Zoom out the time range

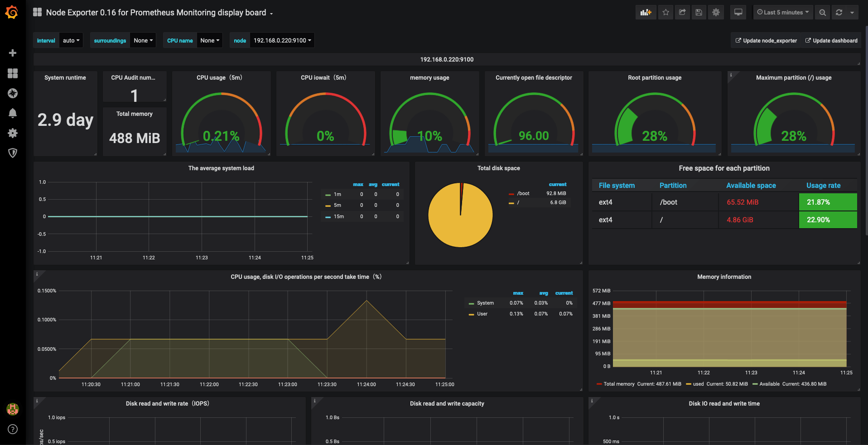pyautogui.click(x=822, y=12)
